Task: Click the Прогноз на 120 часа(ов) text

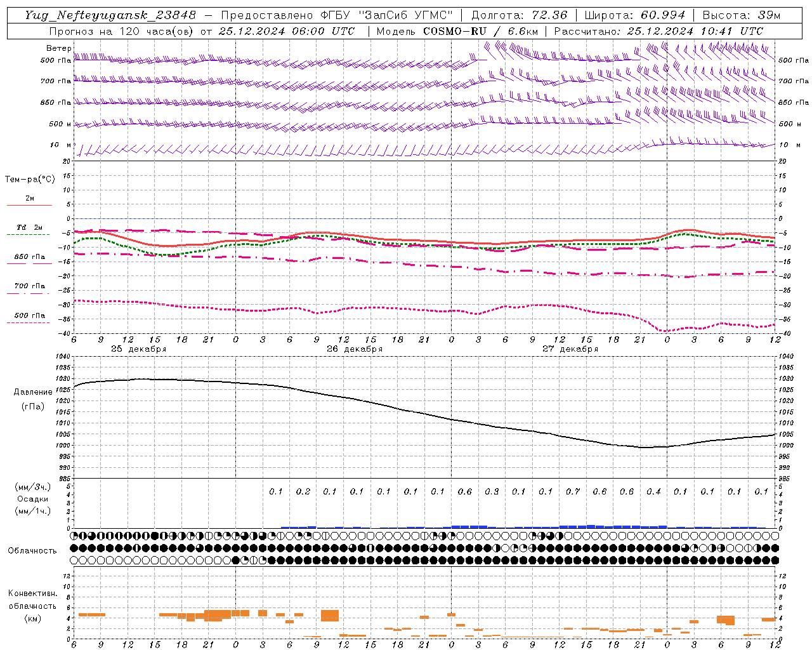Action: pyautogui.click(x=122, y=31)
